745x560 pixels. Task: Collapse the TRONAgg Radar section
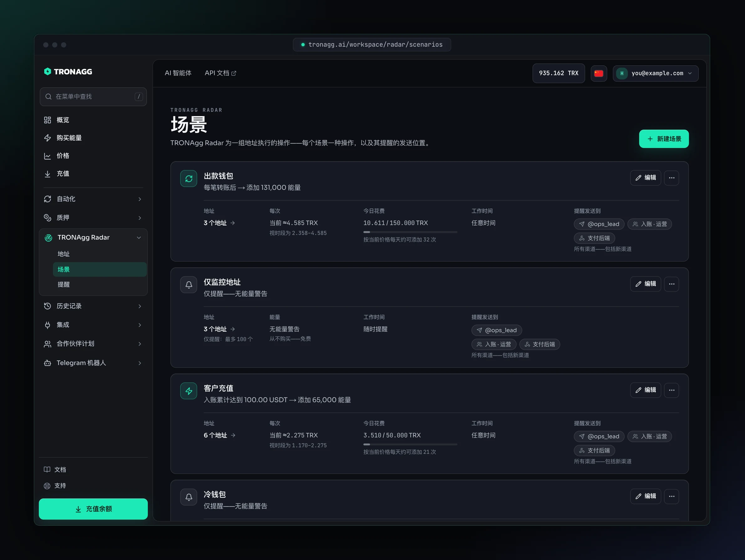click(93, 237)
